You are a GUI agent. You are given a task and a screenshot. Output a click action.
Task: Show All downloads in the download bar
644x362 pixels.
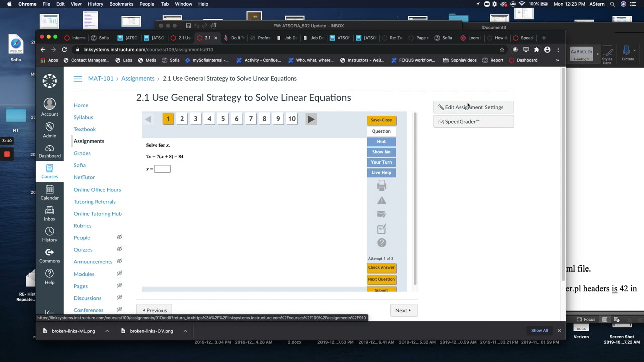click(539, 331)
